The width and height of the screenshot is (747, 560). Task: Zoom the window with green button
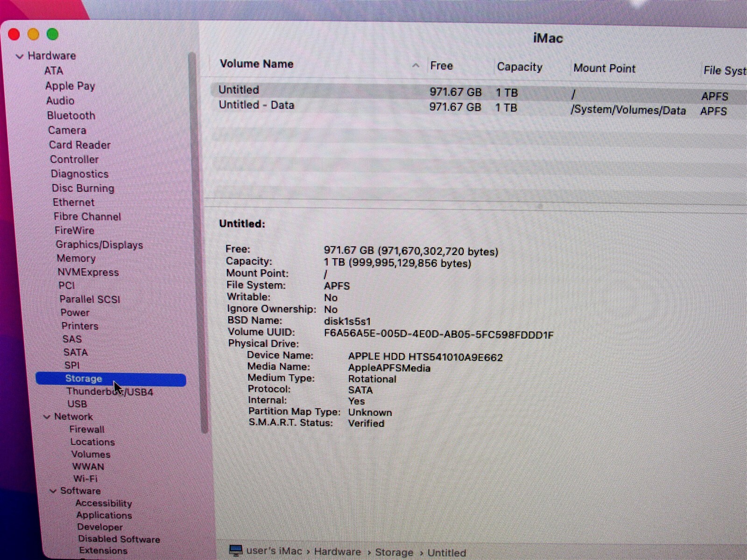53,34
